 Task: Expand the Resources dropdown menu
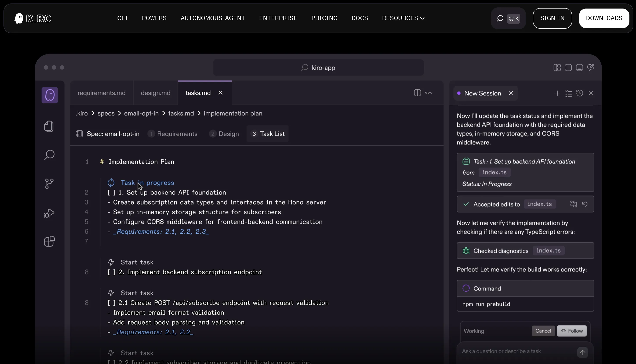coord(403,18)
